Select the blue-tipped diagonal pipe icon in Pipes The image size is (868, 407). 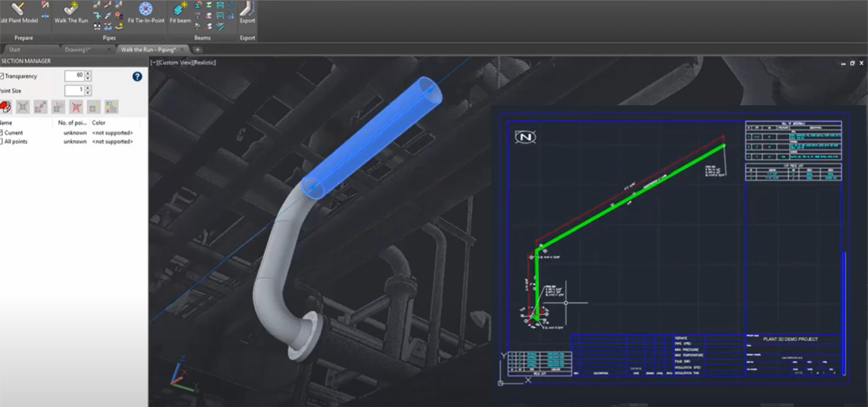[x=108, y=15]
